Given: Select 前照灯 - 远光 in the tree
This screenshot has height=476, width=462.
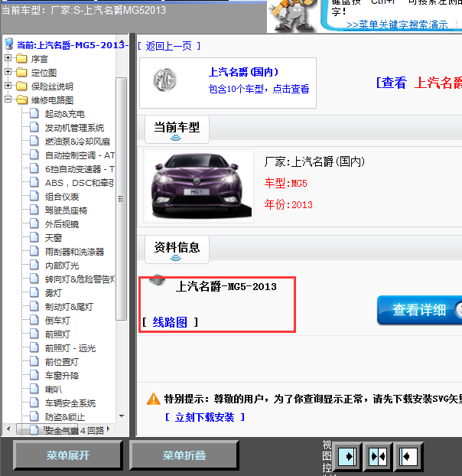Looking at the screenshot, I should 70,348.
